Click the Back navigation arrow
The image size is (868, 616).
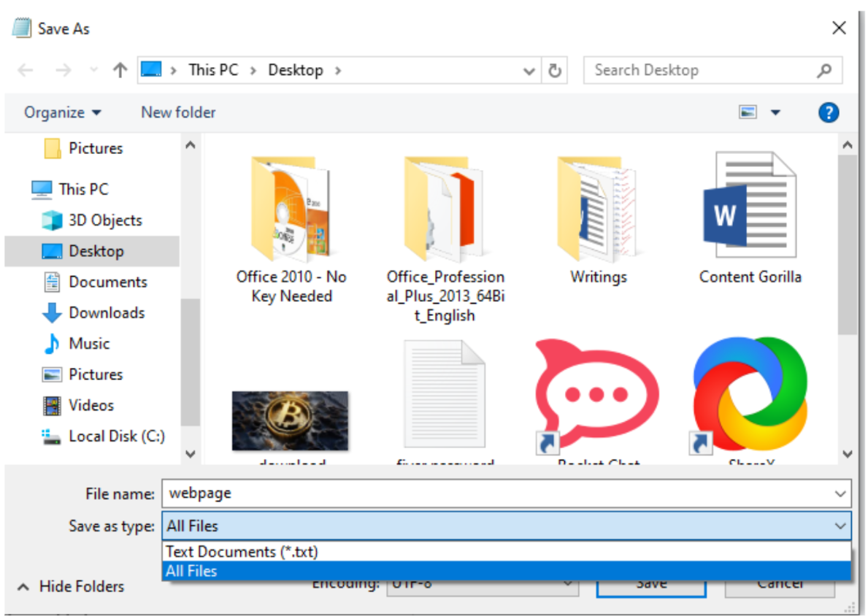tap(26, 70)
